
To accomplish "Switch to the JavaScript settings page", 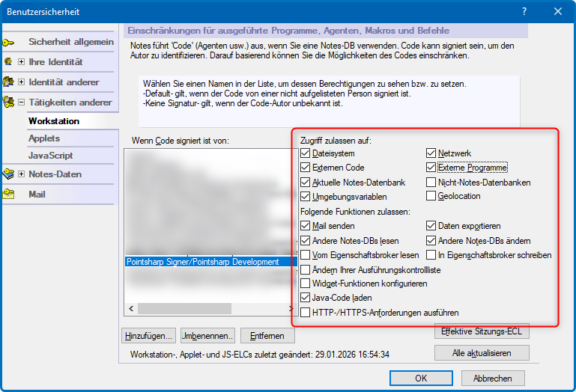I will pyautogui.click(x=50, y=156).
